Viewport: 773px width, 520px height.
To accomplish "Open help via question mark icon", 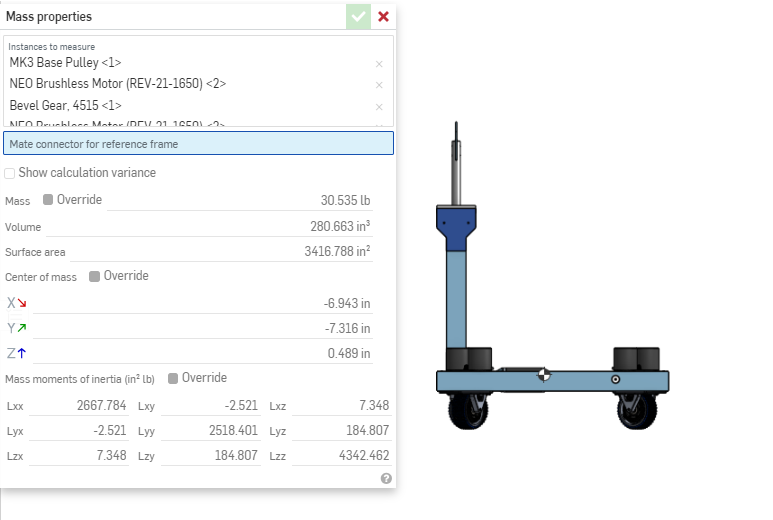I will pos(386,479).
